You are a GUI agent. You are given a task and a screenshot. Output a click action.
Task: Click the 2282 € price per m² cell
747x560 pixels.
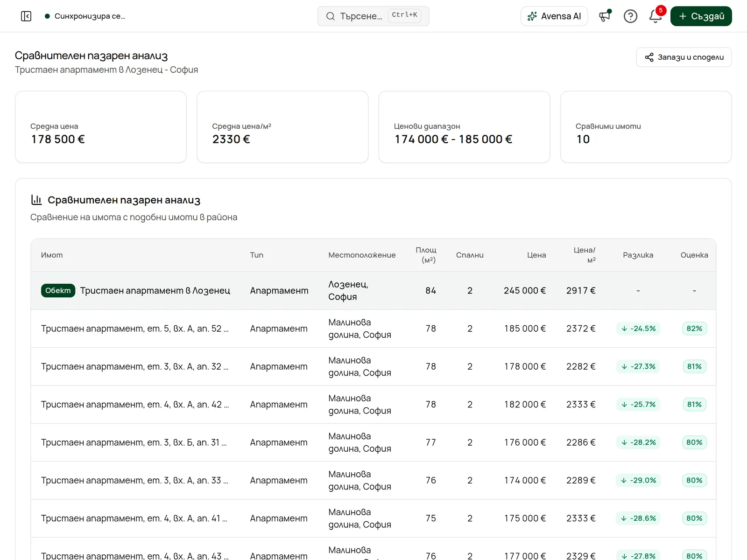tap(581, 366)
